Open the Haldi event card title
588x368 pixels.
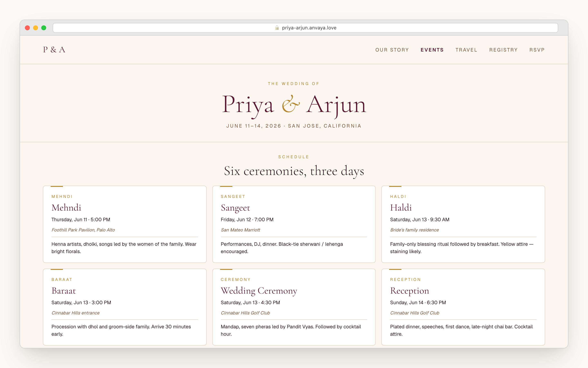coord(401,208)
